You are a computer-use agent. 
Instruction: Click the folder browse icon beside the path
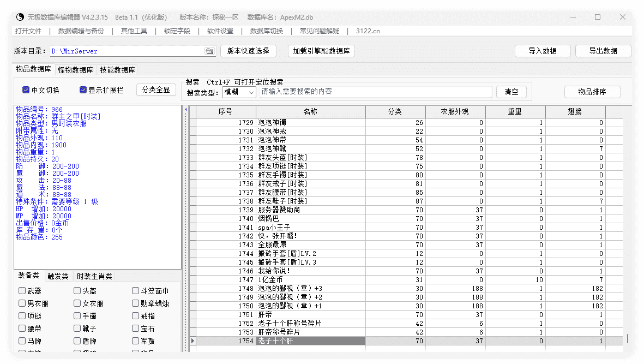(x=209, y=51)
